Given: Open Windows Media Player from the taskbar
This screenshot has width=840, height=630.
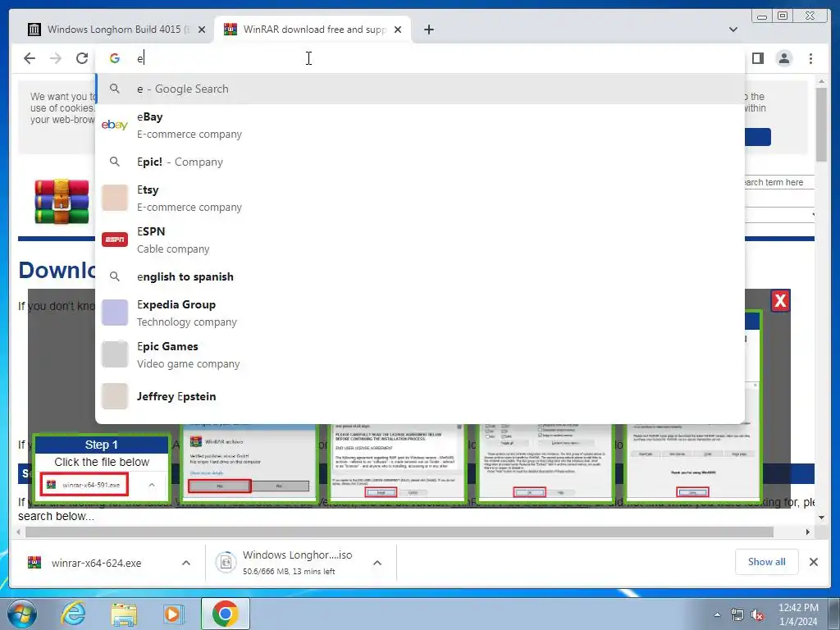Looking at the screenshot, I should pos(173,614).
